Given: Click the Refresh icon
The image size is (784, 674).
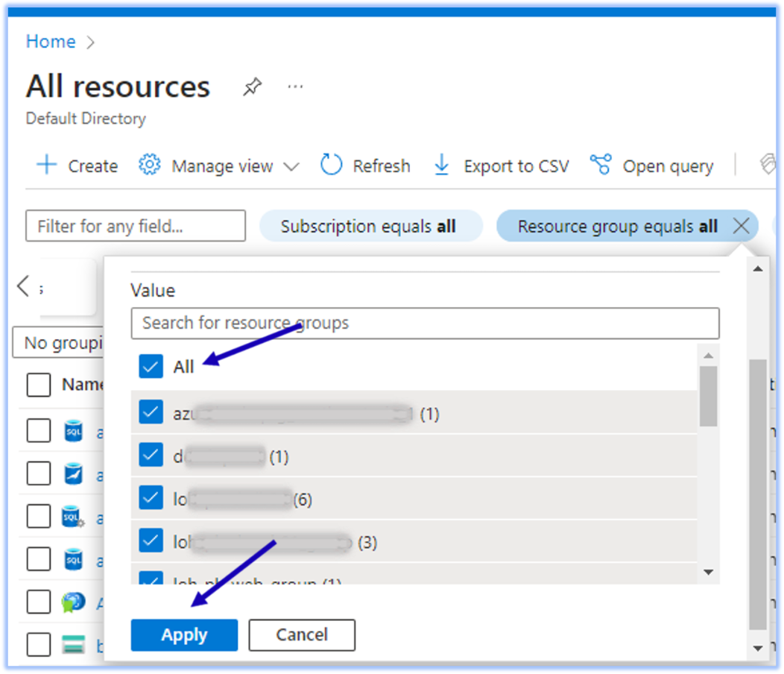Looking at the screenshot, I should pyautogui.click(x=331, y=165).
